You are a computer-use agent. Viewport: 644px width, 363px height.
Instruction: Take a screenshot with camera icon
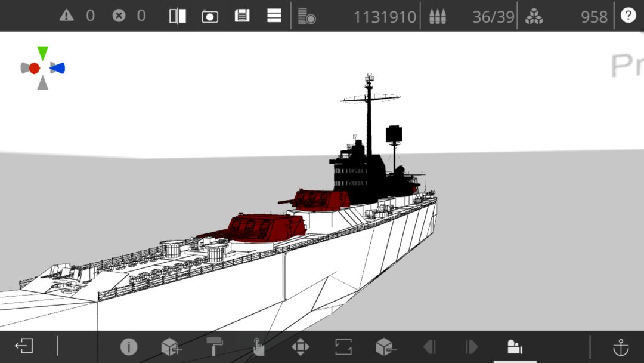209,17
